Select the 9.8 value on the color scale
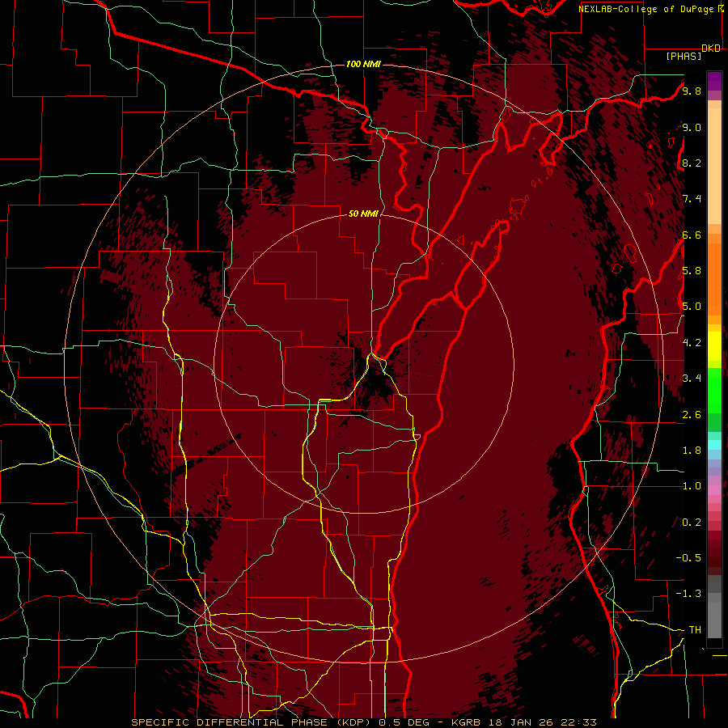Viewport: 728px width, 728px height. 692,91
